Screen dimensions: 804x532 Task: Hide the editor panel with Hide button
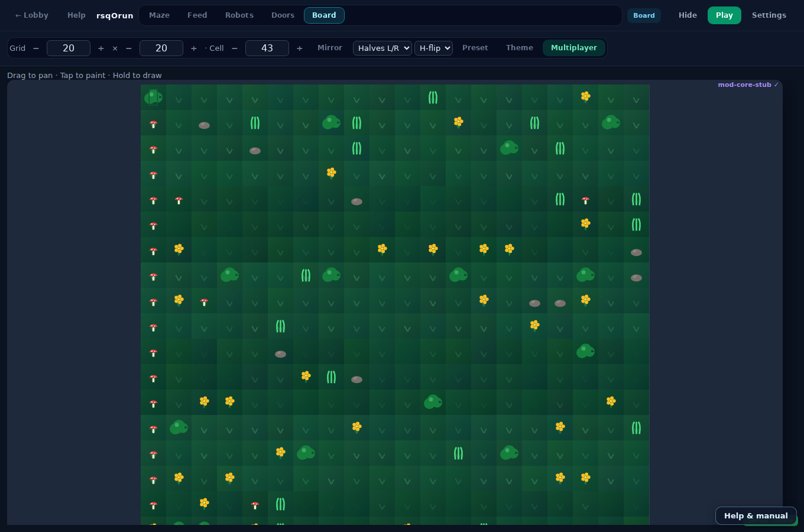(688, 15)
